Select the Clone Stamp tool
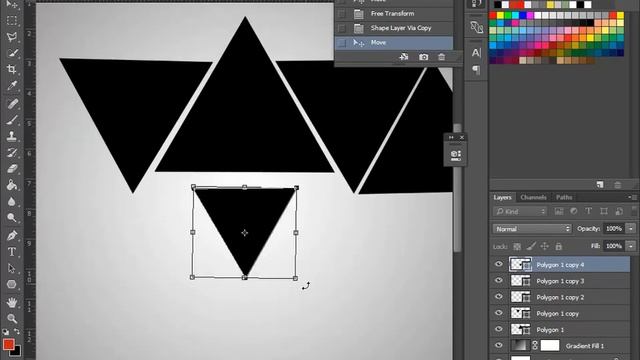Viewport: 640px width, 360px height. point(11,136)
